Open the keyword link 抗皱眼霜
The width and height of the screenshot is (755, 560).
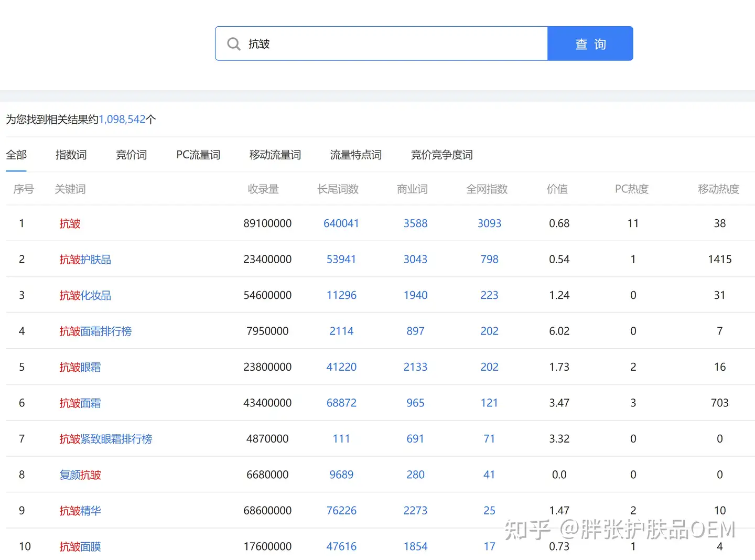(80, 367)
